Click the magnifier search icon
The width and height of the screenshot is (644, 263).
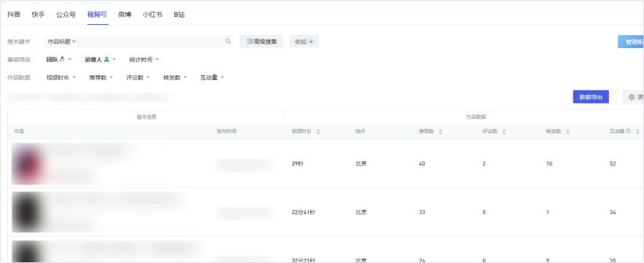point(228,41)
